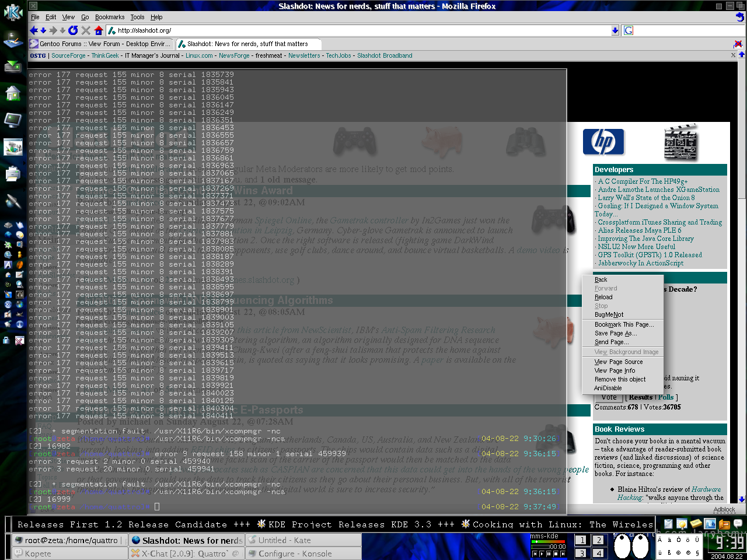Open the URL bar history dropdown
747x560 pixels.
615,30
